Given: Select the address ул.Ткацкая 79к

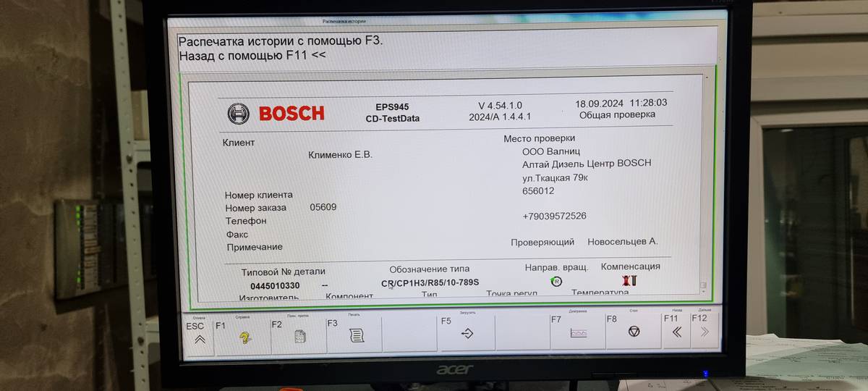Looking at the screenshot, I should point(554,177).
